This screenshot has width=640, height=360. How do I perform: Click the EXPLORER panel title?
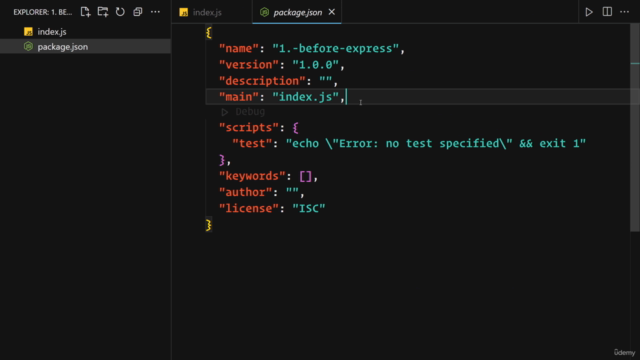point(42,12)
